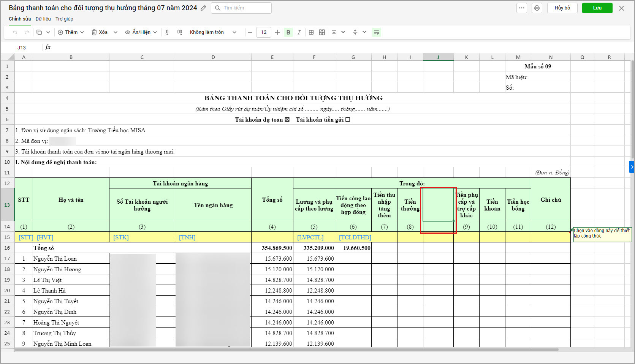Image resolution: width=635 pixels, height=364 pixels.
Task: Click the pencil icon to rename title
Action: pyautogui.click(x=204, y=8)
